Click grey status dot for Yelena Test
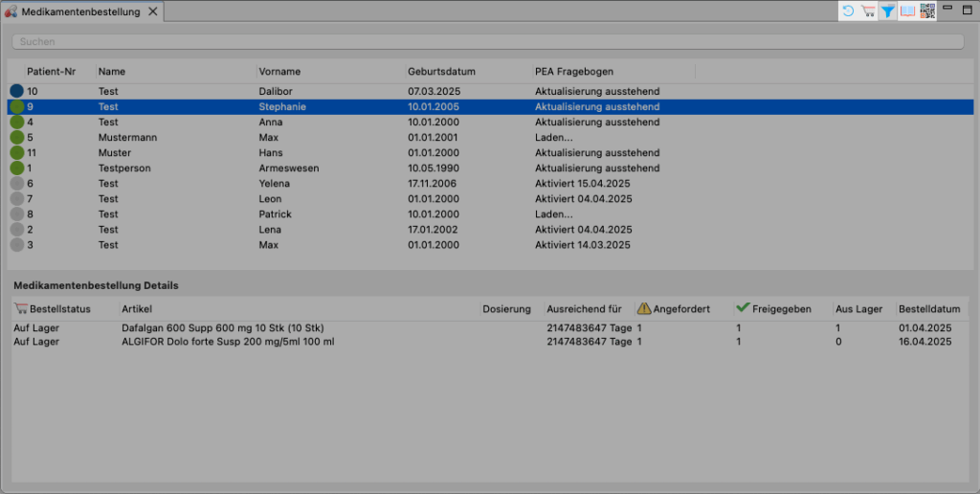Image resolution: width=980 pixels, height=494 pixels. click(x=17, y=183)
